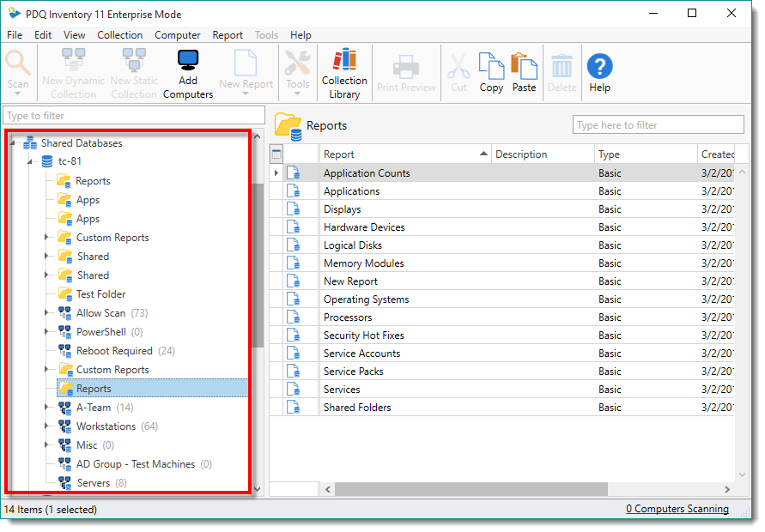
Task: Click the Copy toolbar icon
Action: pyautogui.click(x=491, y=66)
